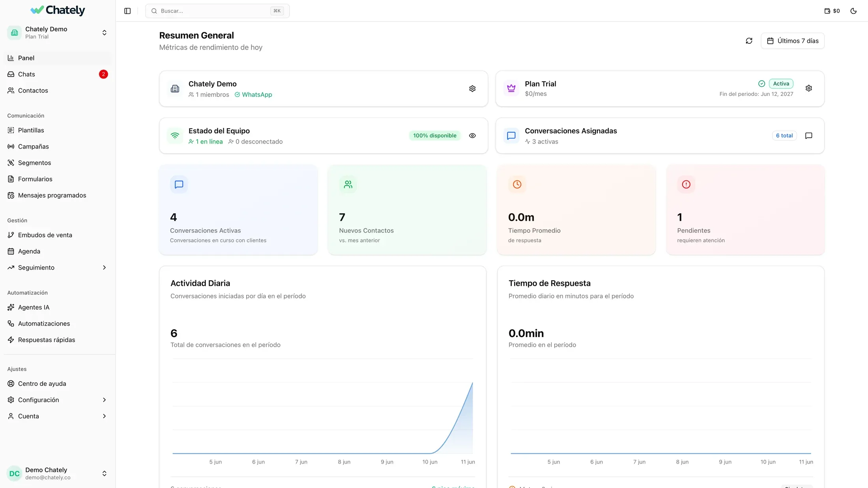Open the Últimos 7 días date range
The width and height of the screenshot is (868, 488).
click(x=792, y=41)
